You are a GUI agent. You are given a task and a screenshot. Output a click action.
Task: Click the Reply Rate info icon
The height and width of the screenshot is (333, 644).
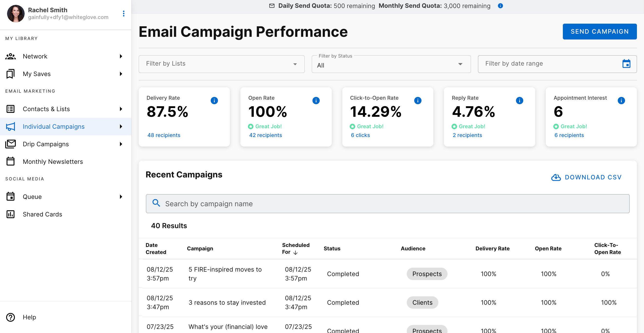tap(519, 100)
